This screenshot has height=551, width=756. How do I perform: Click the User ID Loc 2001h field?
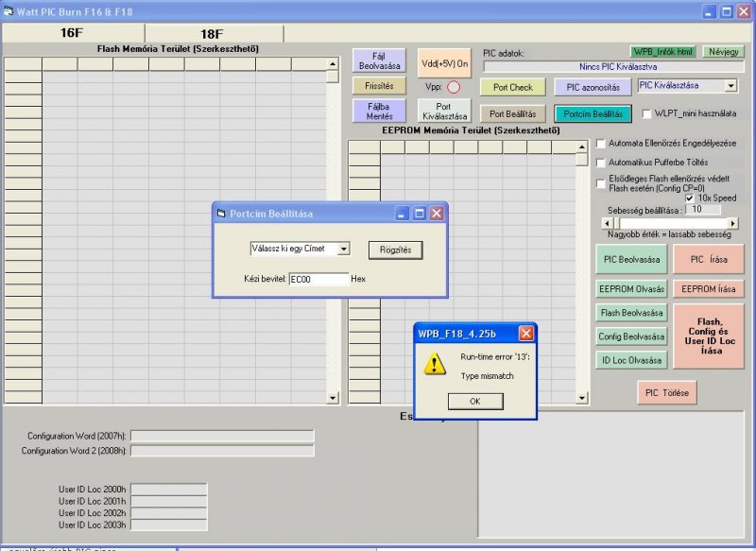click(x=169, y=501)
